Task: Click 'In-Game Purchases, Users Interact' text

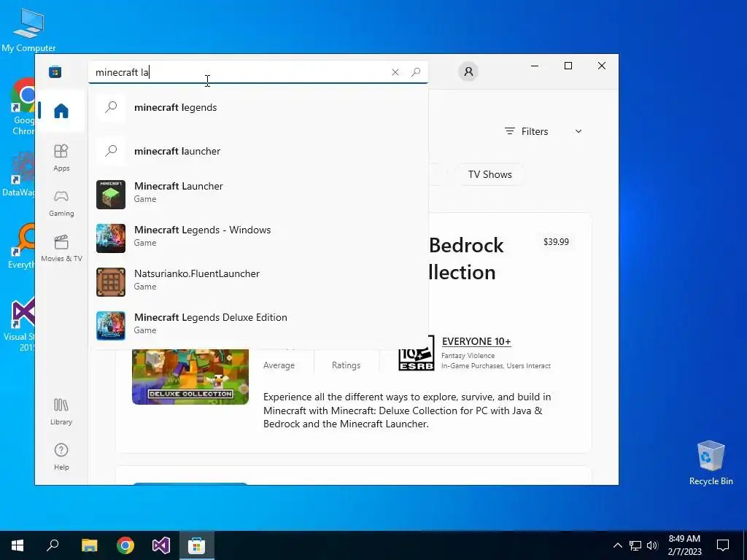Action: point(496,366)
